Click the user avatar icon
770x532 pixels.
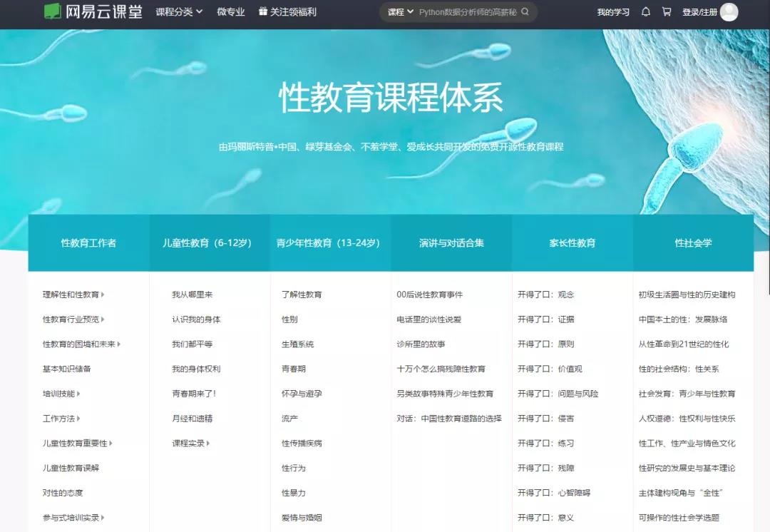(x=729, y=12)
